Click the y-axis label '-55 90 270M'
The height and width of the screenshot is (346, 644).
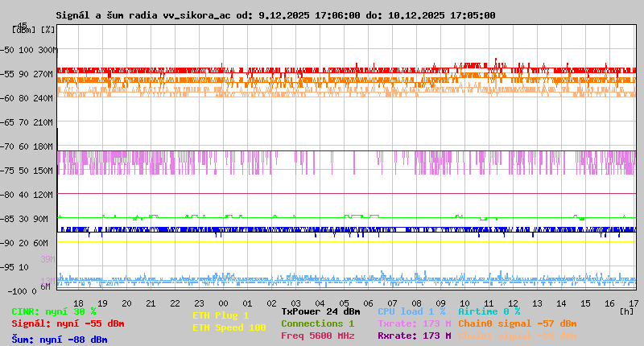[x=27, y=74]
